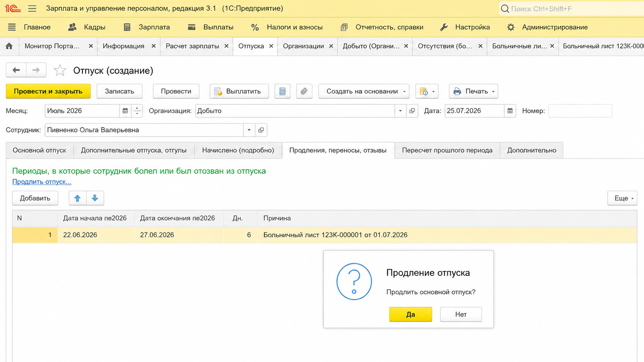
Task: Click the end date cell 27.06.2026
Action: point(179,235)
